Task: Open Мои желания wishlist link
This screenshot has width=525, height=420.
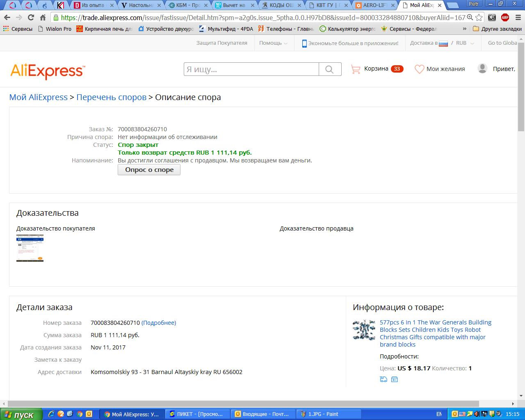Action: [x=446, y=69]
